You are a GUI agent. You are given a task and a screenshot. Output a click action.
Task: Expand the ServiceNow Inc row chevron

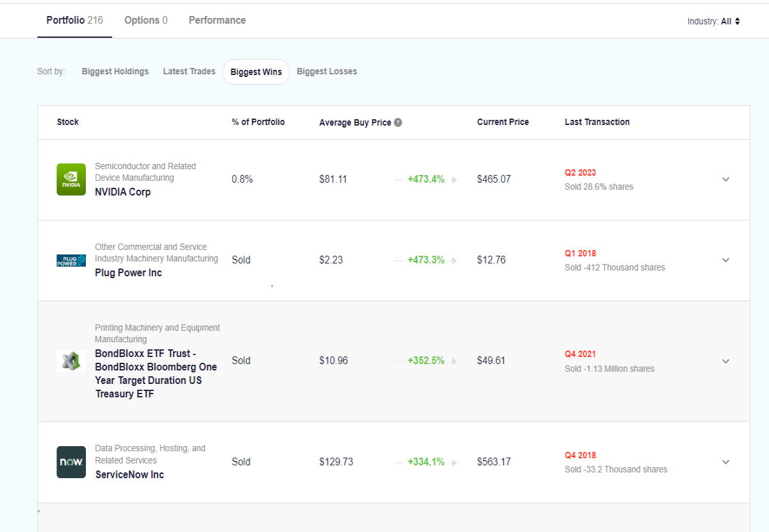[x=725, y=462]
